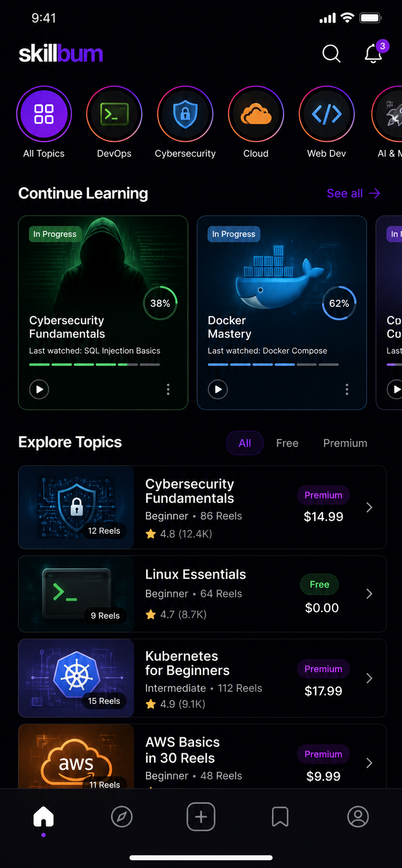Click the Free badge on Linux Essentials
This screenshot has height=868, width=402.
point(320,584)
